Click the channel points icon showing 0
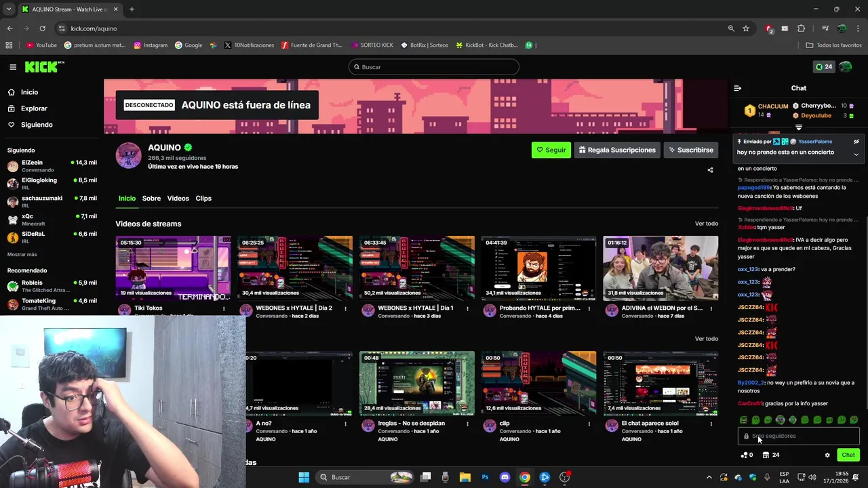Viewport: 868px width, 488px height. coord(747,455)
